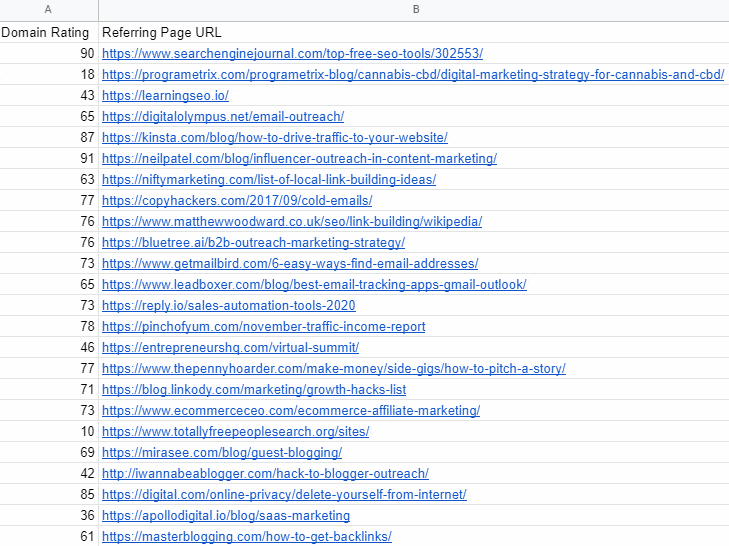Open the mirasee.com guest-blogging link
Image resolution: width=729 pixels, height=546 pixels.
222,452
